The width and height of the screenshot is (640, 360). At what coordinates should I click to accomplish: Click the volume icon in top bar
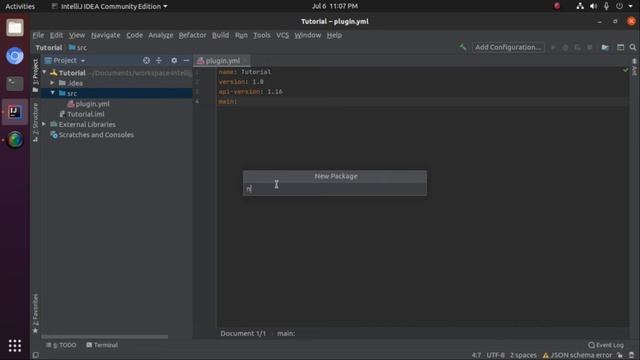click(593, 6)
